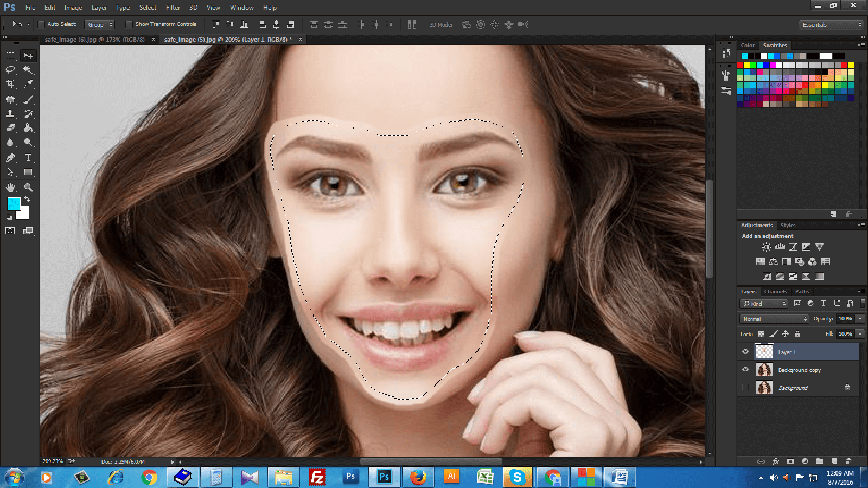Open the Group auto-select dropdown
The image size is (868, 488).
pos(100,24)
